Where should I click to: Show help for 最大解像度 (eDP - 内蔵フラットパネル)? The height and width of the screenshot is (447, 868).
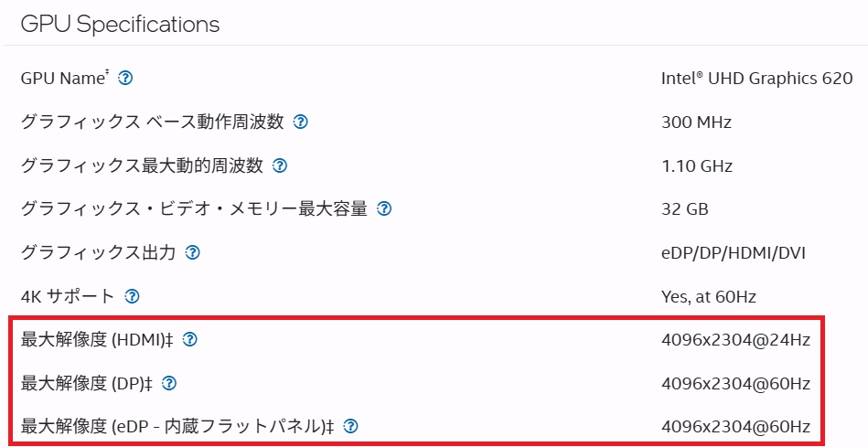(351, 427)
